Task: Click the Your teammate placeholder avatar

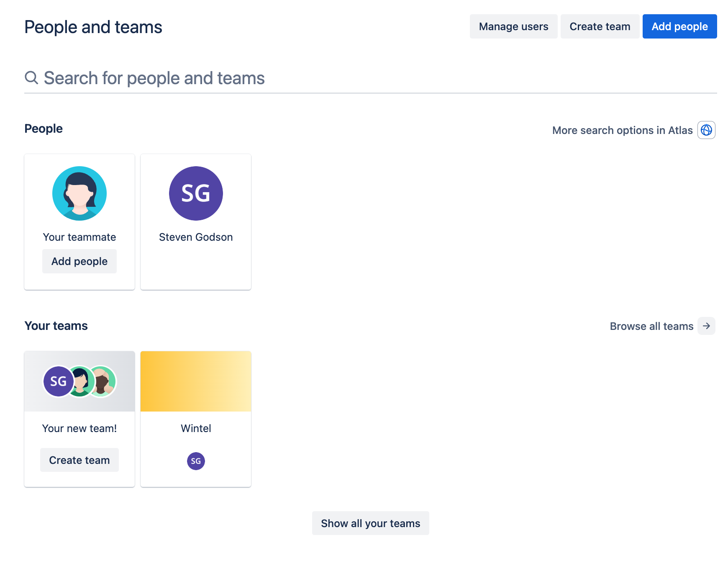Action: pos(79,193)
